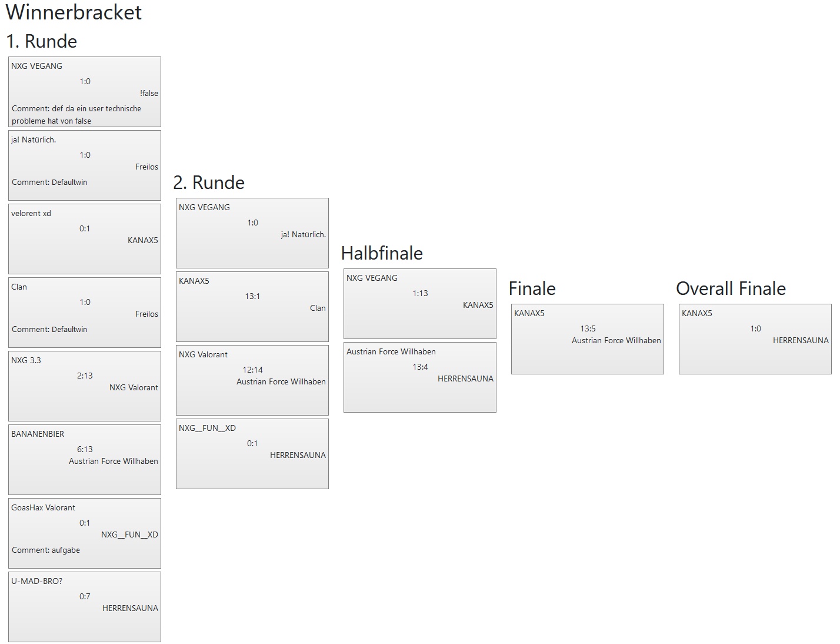
Task: Click the Winnerbracket title
Action: click(x=74, y=12)
